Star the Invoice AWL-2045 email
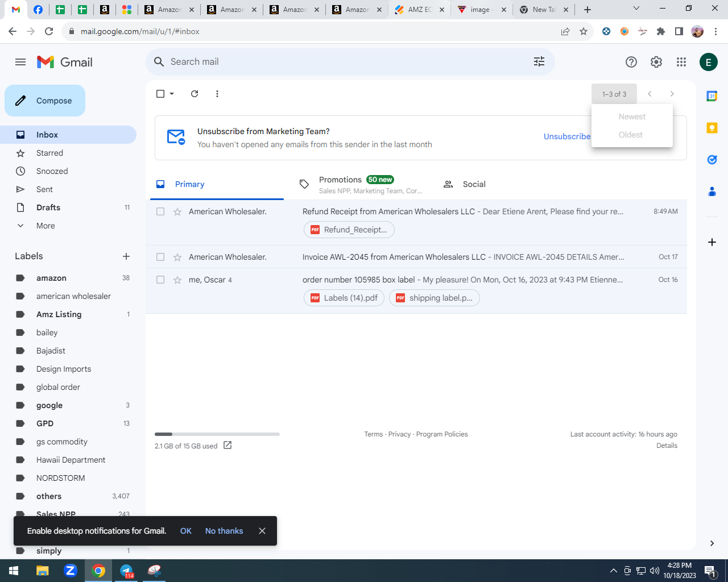The height and width of the screenshot is (582, 728). click(177, 257)
